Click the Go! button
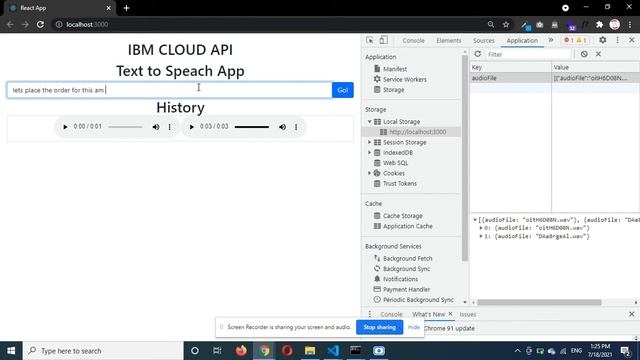 (x=343, y=90)
